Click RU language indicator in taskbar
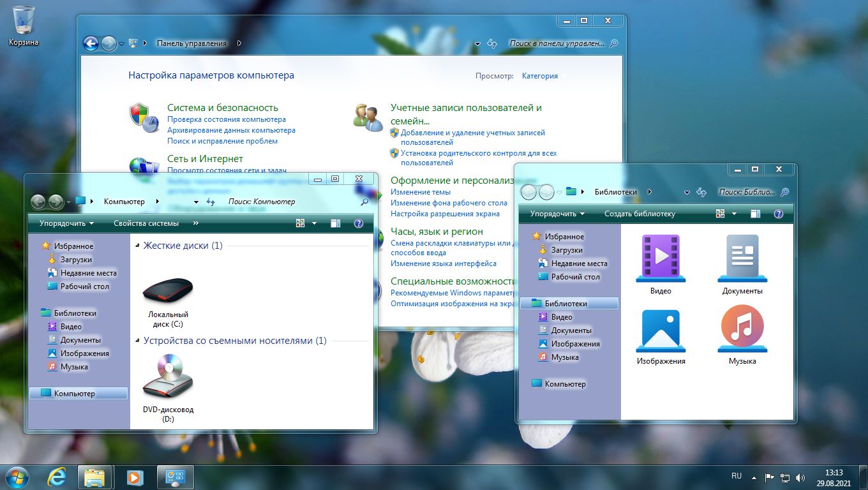The image size is (868, 490). [x=737, y=476]
